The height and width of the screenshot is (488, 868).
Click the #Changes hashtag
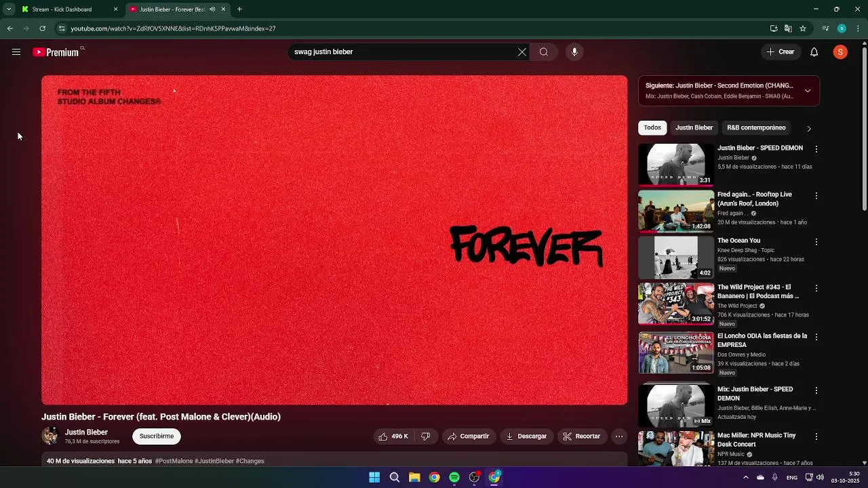click(250, 462)
